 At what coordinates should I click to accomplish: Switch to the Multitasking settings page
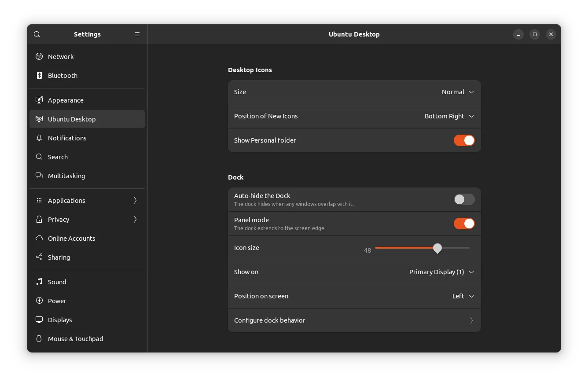tap(66, 176)
